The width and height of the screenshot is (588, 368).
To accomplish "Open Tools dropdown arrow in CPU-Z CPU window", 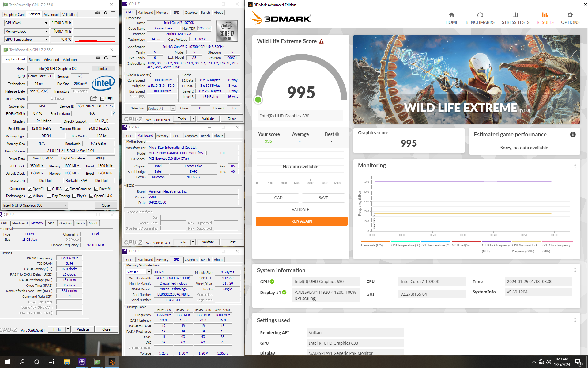I will click(193, 119).
